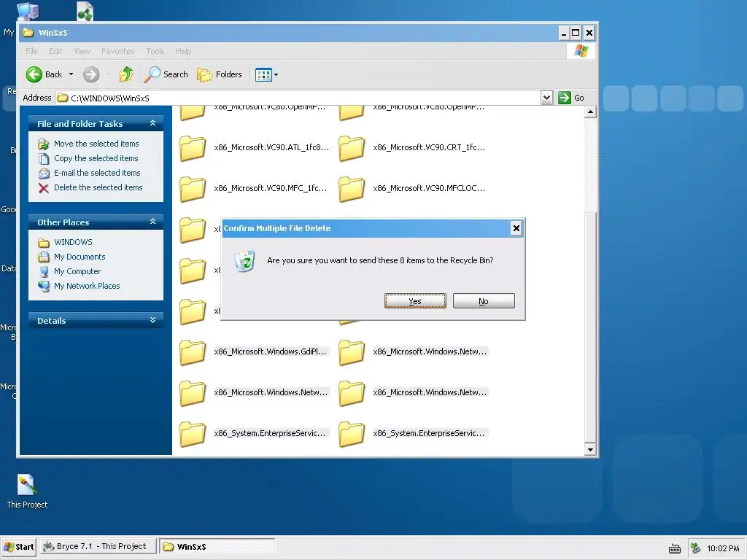This screenshot has height=560, width=747.
Task: Select the x86_Microsoft.VC90.ATL folder icon
Action: [193, 148]
